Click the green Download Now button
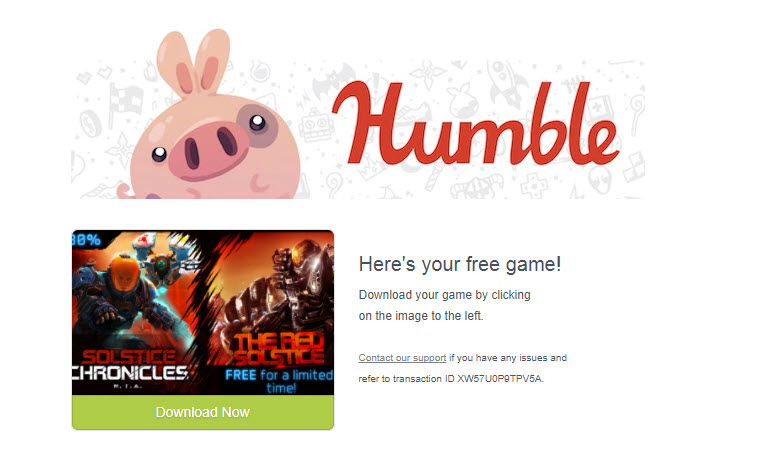 point(203,412)
